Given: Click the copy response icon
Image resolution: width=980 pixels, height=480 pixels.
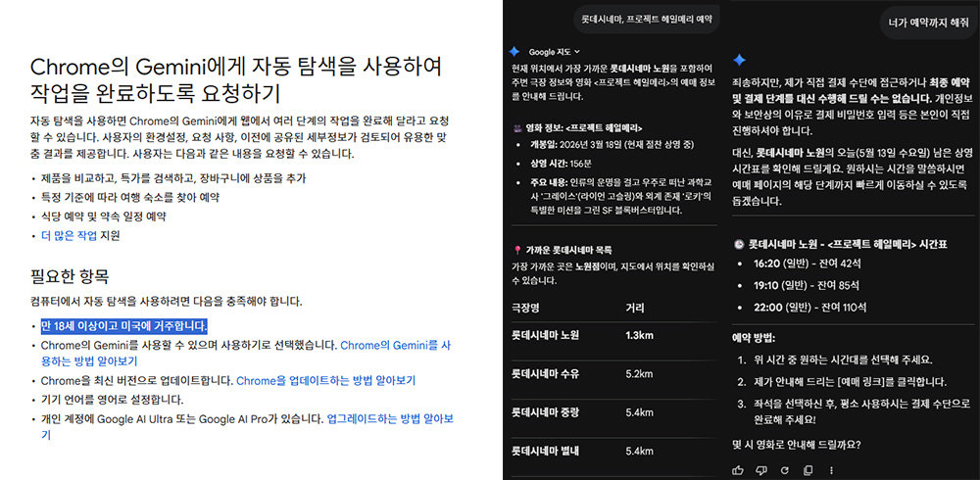Looking at the screenshot, I should coord(808,470).
